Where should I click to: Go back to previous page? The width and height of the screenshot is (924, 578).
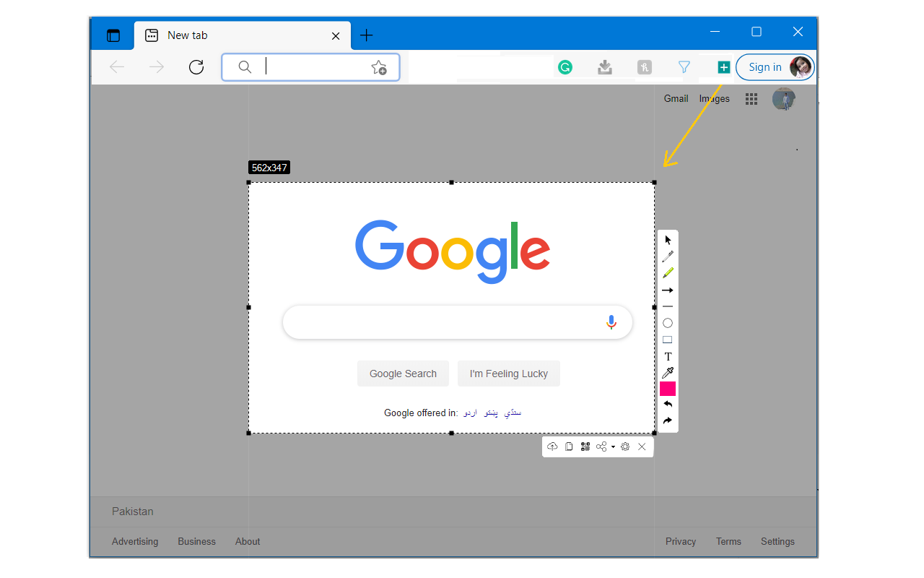coord(117,67)
